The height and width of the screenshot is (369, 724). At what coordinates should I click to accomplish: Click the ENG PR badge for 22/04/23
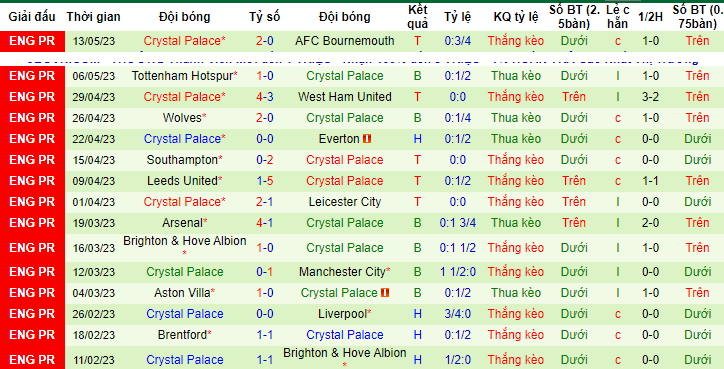point(32,139)
